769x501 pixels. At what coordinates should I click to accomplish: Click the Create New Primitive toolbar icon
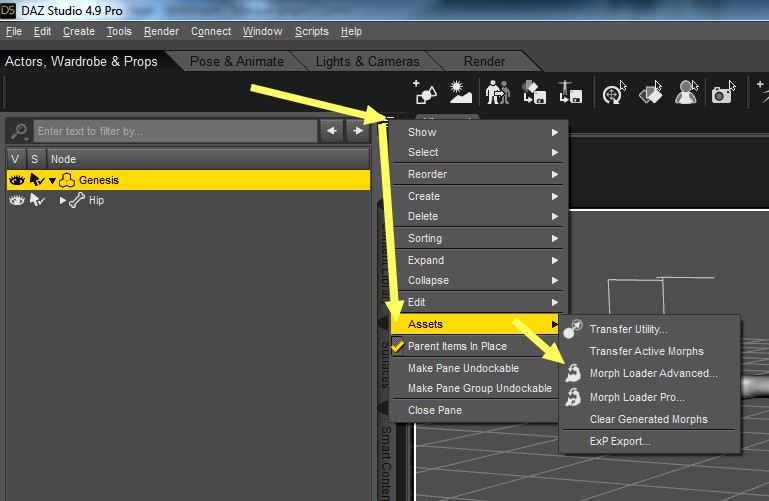(425, 92)
